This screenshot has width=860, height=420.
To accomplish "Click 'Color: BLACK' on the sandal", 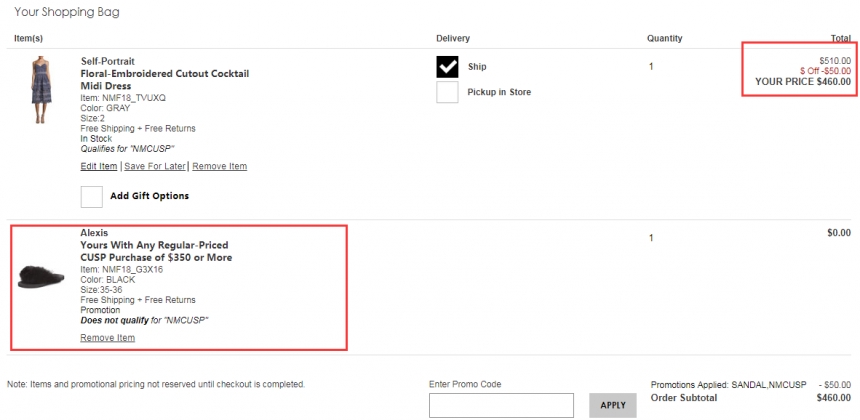I will (x=108, y=280).
